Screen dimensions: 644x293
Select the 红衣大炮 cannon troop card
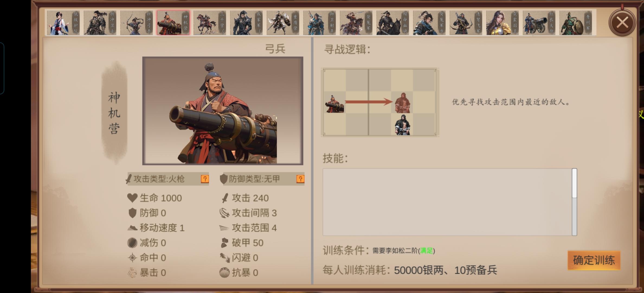[x=539, y=23]
